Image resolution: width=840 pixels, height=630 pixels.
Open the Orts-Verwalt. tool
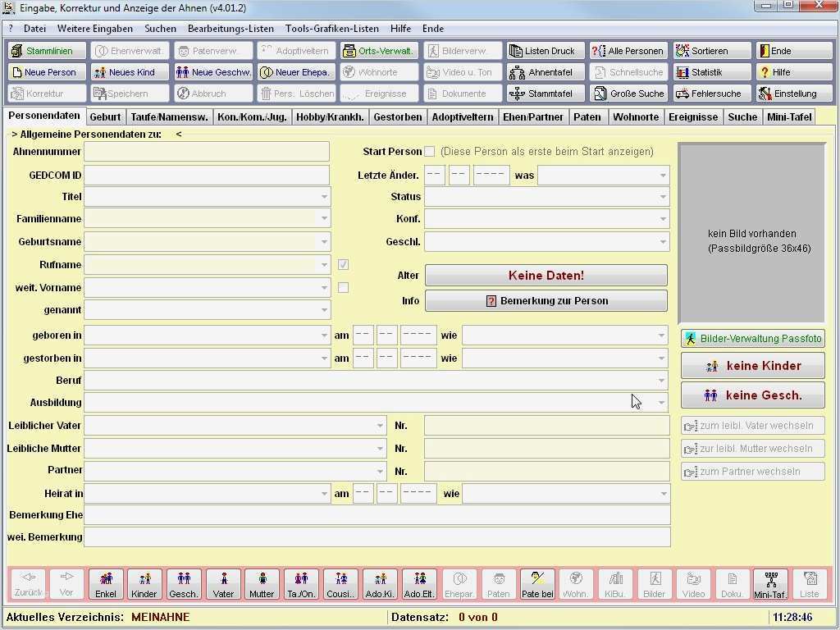(379, 50)
